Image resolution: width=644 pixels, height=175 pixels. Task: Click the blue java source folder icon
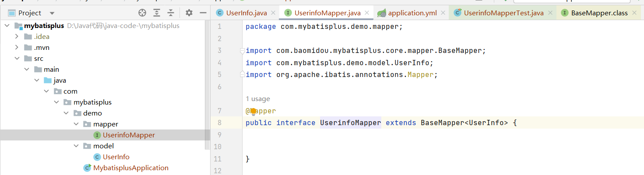pyautogui.click(x=47, y=80)
